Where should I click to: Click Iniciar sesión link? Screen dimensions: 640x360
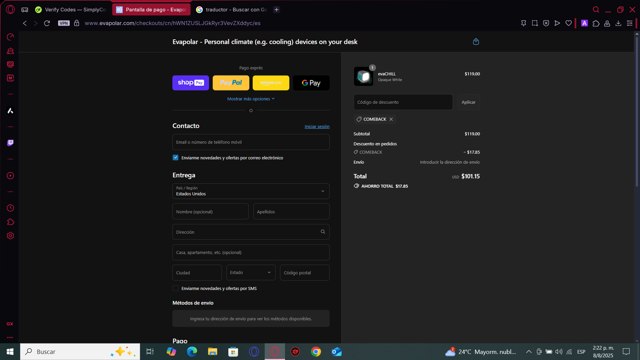pyautogui.click(x=317, y=127)
